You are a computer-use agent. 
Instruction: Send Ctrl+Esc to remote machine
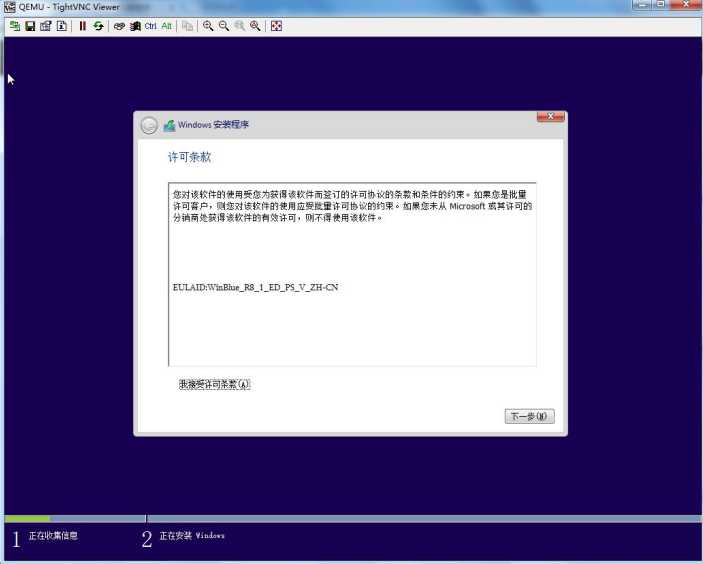135,26
